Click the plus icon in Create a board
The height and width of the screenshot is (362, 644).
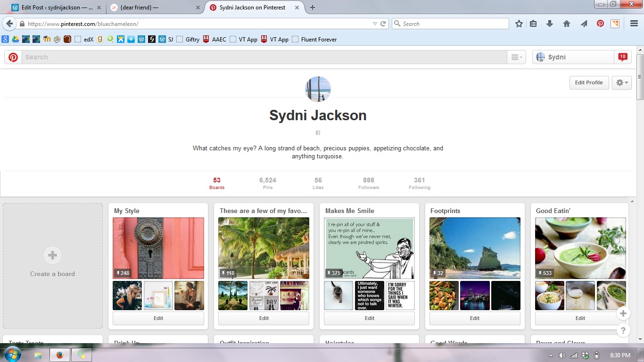pos(52,255)
